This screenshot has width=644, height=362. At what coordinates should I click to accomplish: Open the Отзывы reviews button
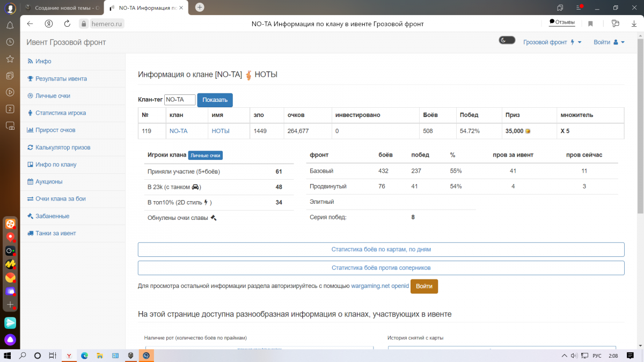pos(562,23)
